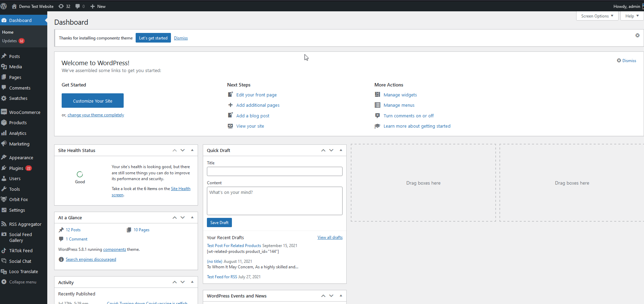
Task: Click Dismiss link in theme notice
Action: click(181, 38)
